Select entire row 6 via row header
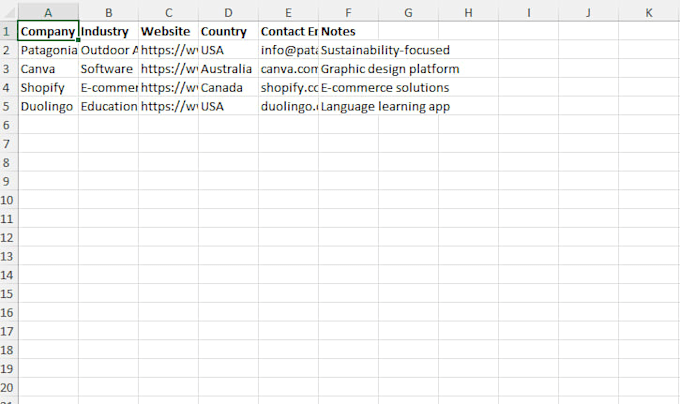This screenshot has height=404, width=680. [9, 125]
